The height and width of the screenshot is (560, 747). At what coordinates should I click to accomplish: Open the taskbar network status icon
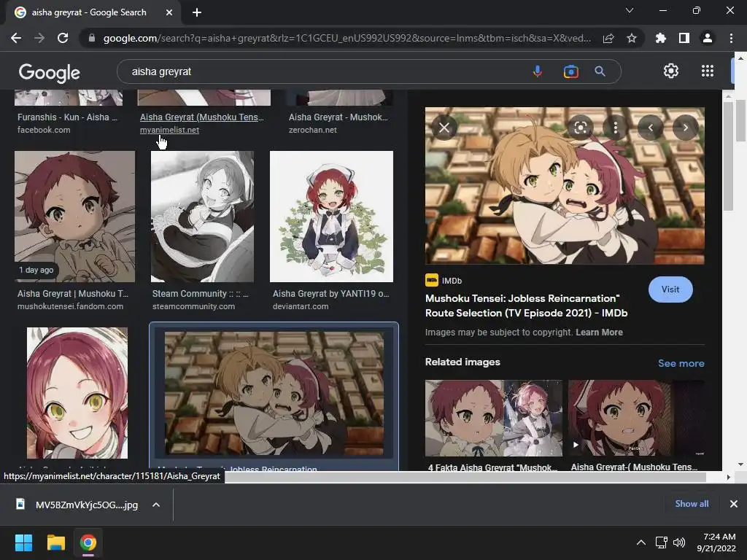tap(661, 542)
